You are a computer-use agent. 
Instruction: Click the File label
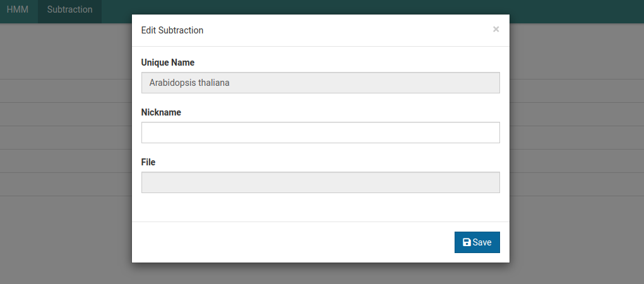pos(148,162)
